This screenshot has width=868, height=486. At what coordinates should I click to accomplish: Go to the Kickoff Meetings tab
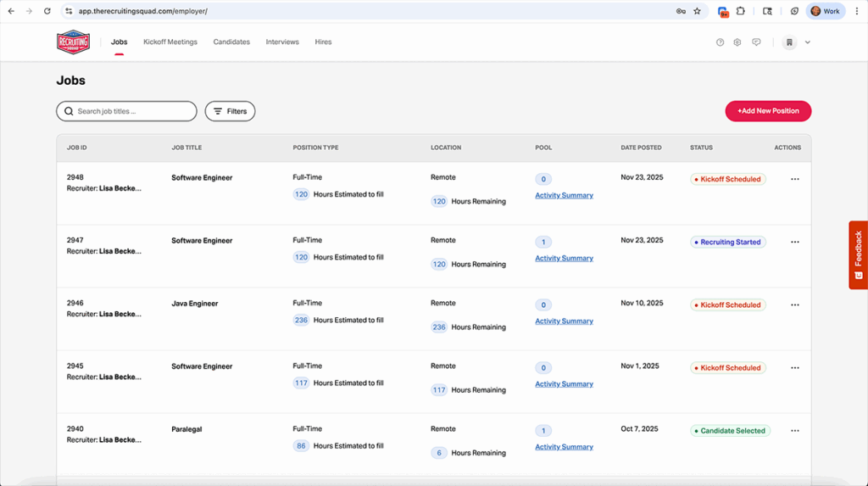pos(170,42)
